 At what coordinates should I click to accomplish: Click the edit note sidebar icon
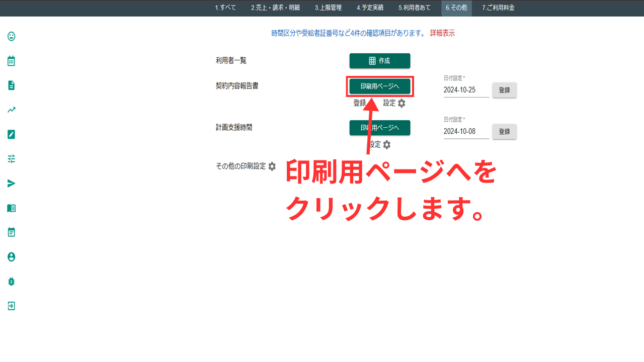click(11, 134)
